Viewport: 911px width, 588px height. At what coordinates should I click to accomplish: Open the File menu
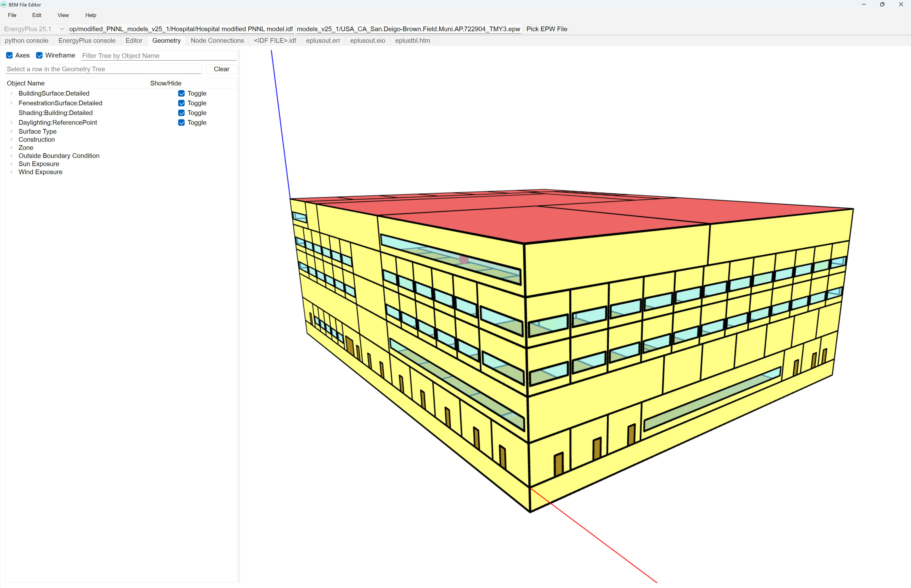tap(12, 15)
